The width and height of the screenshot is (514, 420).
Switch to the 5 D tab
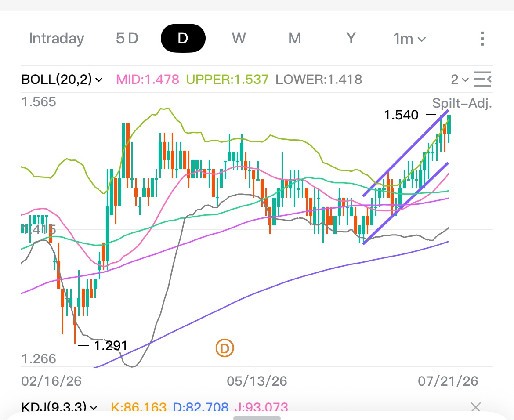(127, 38)
